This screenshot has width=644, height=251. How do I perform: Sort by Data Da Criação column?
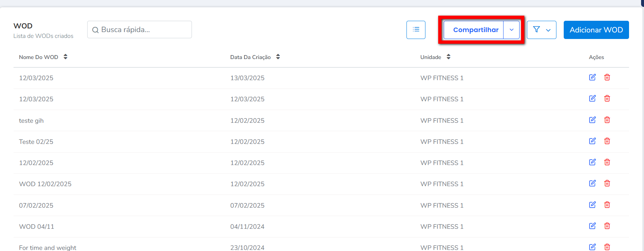(278, 57)
